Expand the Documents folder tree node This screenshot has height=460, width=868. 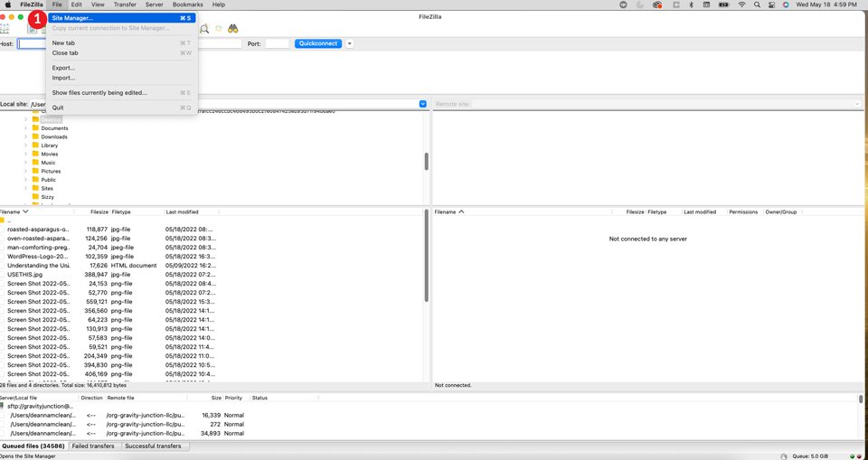(25, 127)
